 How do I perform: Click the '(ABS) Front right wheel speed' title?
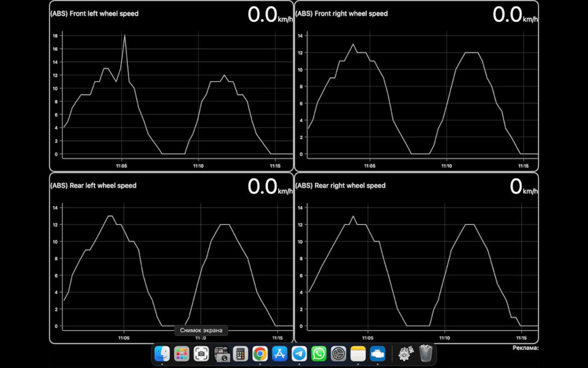pos(342,13)
